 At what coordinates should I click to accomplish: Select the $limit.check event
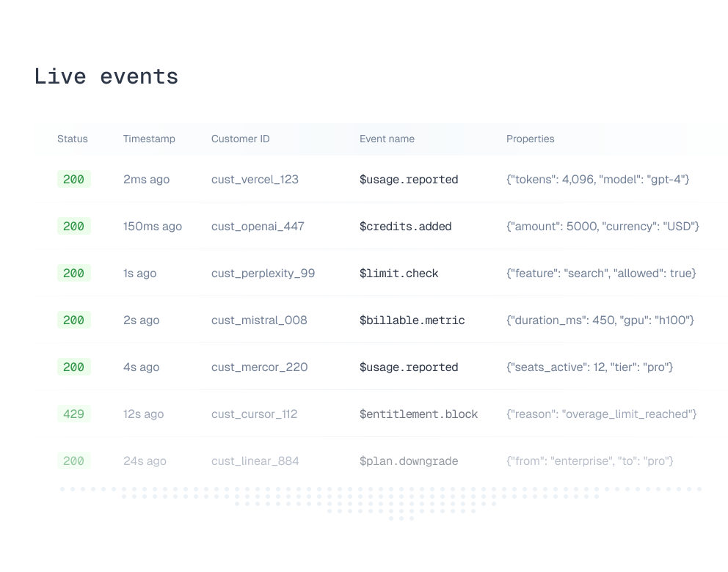point(398,274)
